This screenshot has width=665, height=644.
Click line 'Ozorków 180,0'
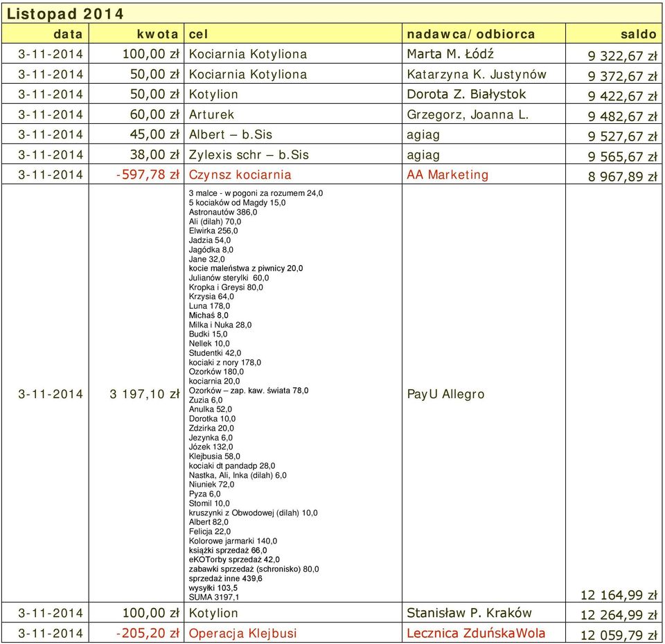pos(216,372)
